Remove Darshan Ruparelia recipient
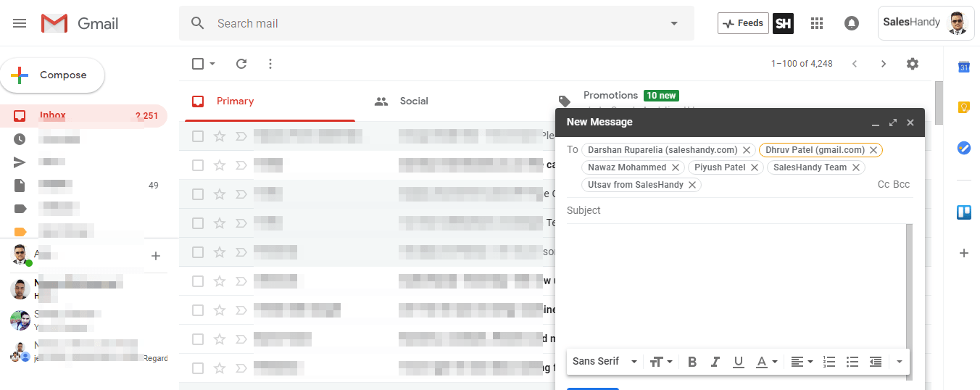980x390 pixels. (x=747, y=150)
